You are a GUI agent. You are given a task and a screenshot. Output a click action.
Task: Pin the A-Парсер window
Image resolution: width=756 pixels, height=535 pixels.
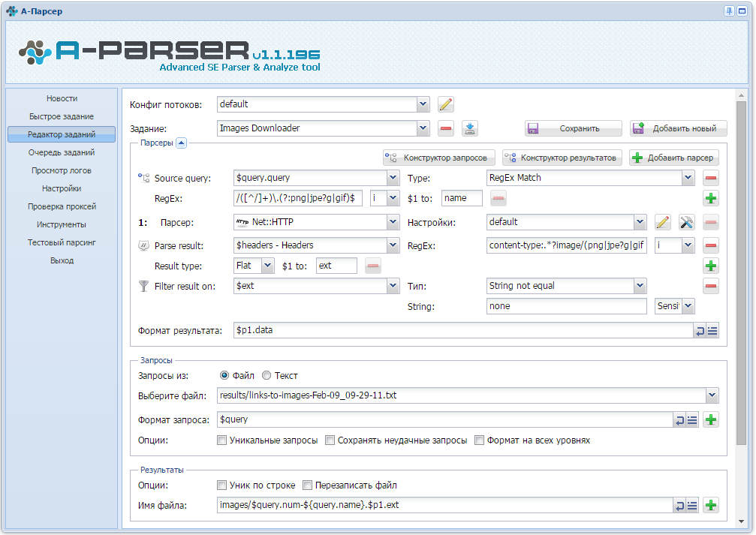730,11
